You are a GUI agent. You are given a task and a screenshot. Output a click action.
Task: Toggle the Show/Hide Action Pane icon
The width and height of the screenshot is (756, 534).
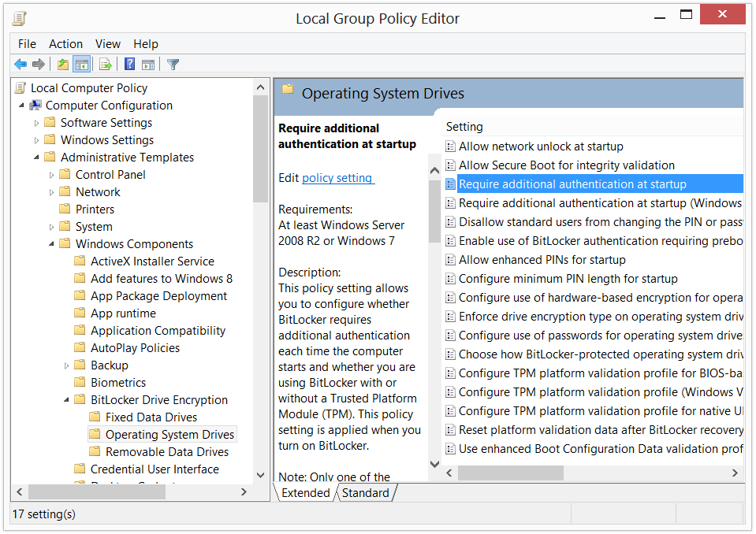(x=148, y=64)
